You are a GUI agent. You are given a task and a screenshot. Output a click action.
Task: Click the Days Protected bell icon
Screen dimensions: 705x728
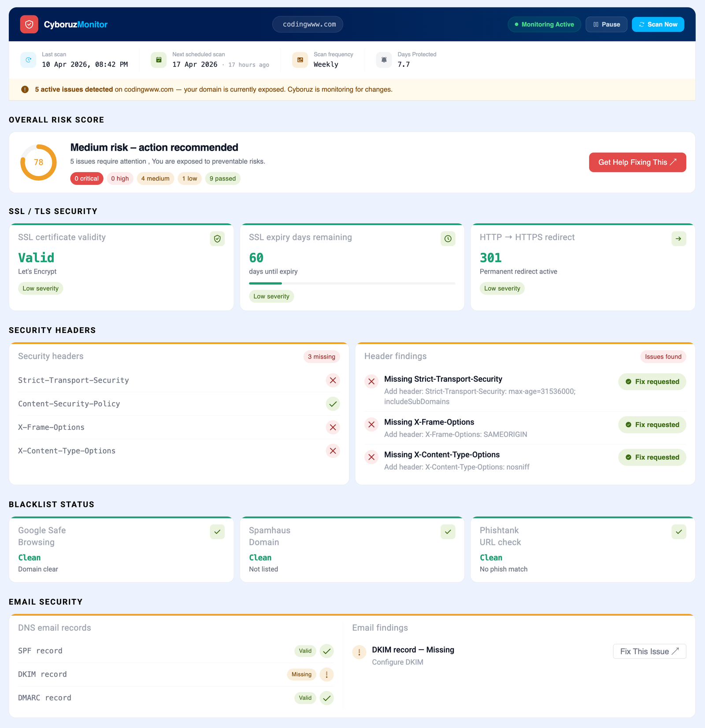[384, 60]
